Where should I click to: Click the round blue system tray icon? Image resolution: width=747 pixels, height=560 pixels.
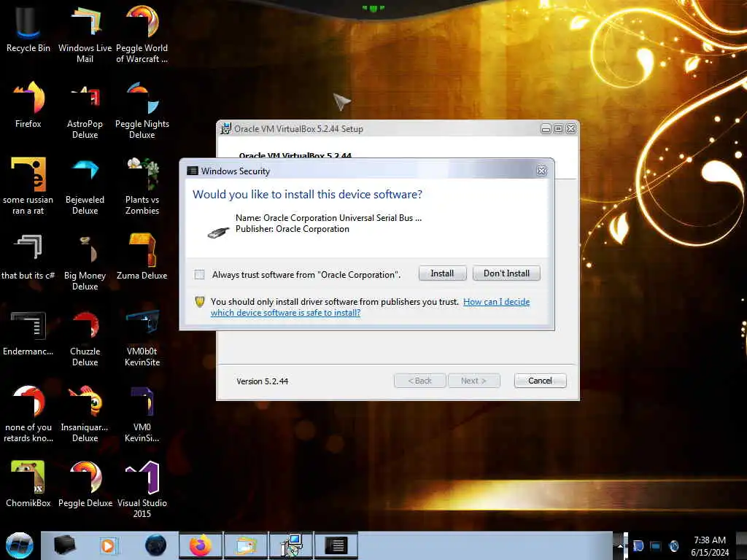click(x=674, y=545)
